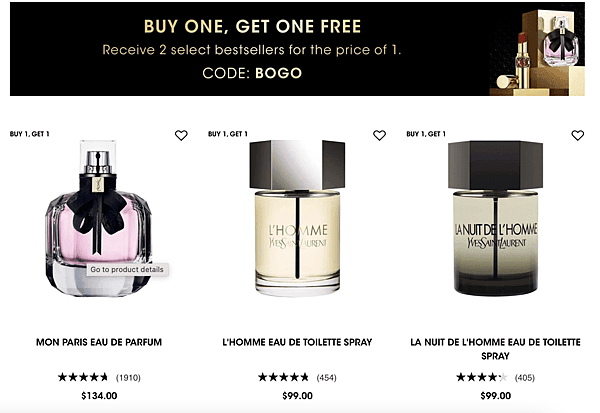Click the L'Homme five-star rating
The height and width of the screenshot is (413, 600).
click(283, 377)
